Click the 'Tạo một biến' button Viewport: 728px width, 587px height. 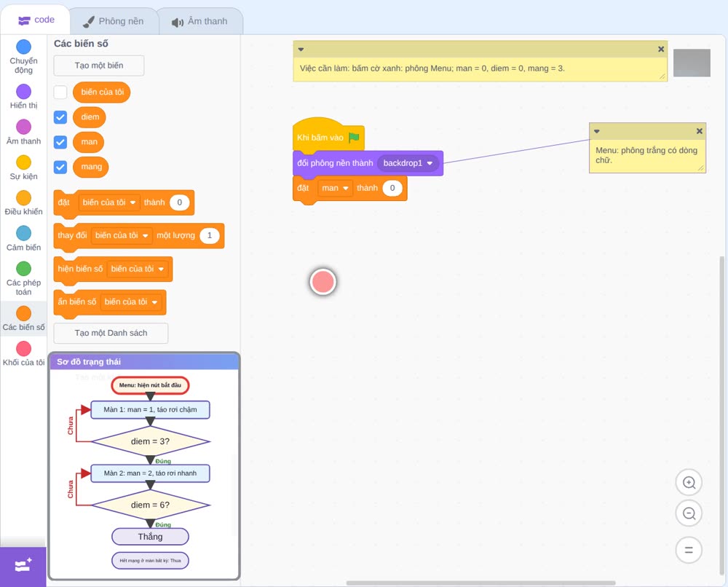point(99,66)
